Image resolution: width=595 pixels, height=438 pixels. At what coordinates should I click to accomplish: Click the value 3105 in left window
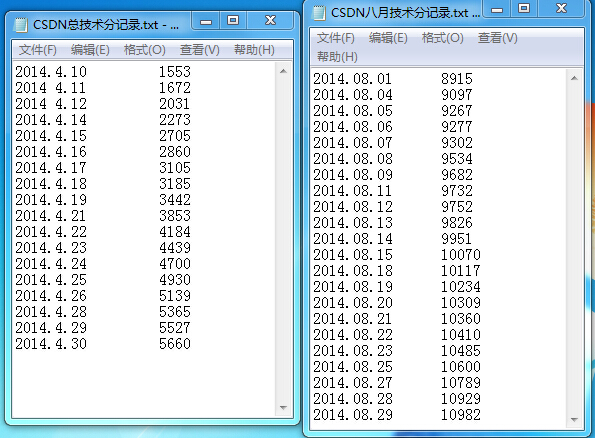(175, 168)
